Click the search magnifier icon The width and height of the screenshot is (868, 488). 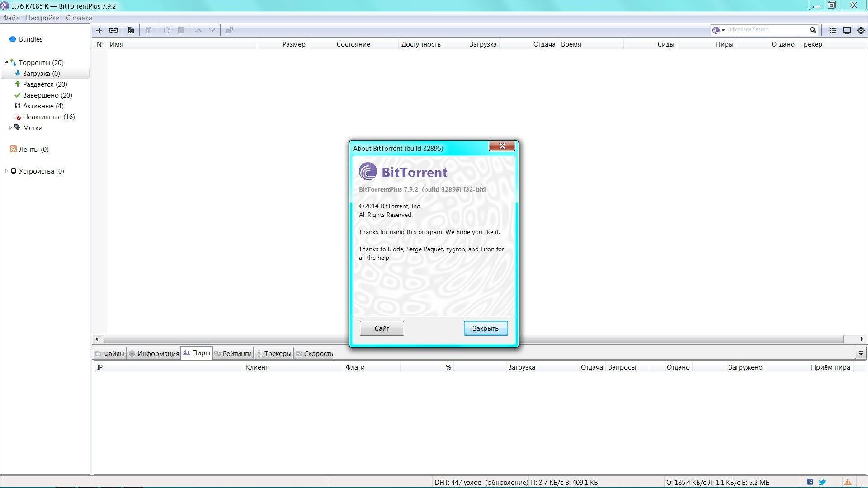click(x=813, y=30)
